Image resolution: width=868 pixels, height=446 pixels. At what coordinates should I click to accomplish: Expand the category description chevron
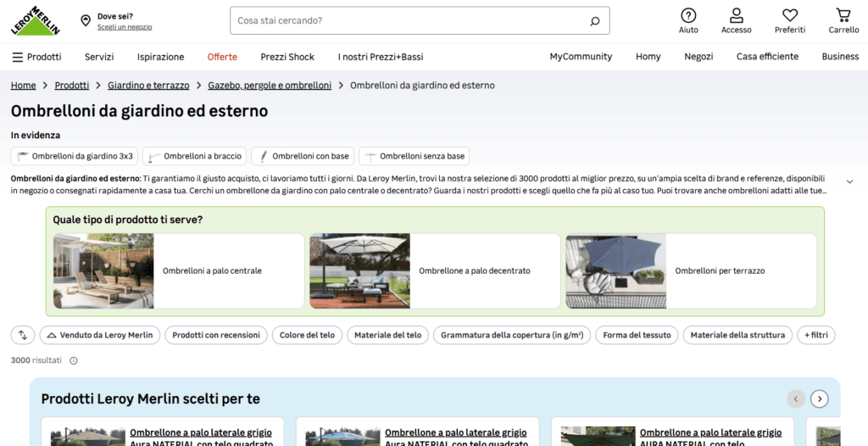pos(849,181)
